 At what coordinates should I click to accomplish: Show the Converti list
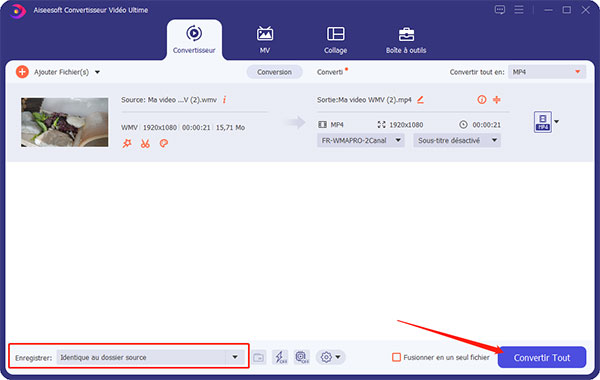pyautogui.click(x=330, y=72)
